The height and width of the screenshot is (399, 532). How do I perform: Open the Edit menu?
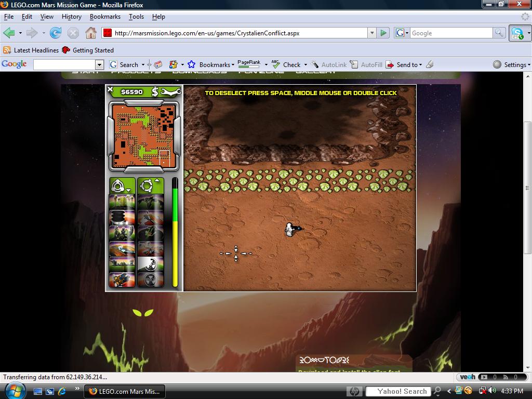(x=27, y=17)
